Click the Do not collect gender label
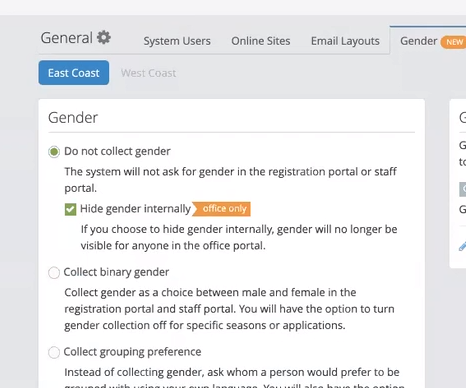This screenshot has height=388, width=466. point(117,151)
